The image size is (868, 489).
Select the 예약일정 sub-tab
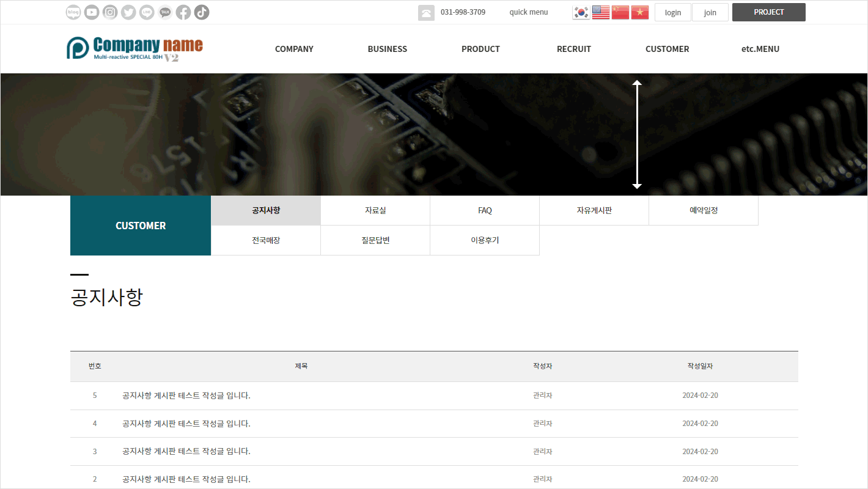704,210
